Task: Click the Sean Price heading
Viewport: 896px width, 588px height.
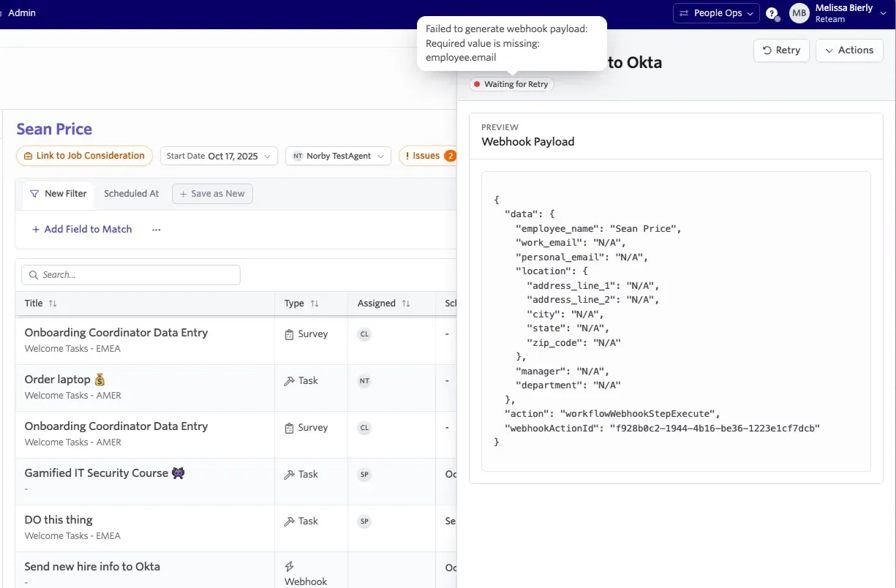Action: click(x=54, y=129)
